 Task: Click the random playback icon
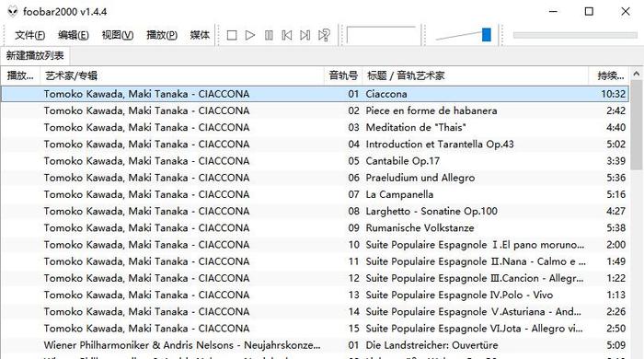click(324, 35)
